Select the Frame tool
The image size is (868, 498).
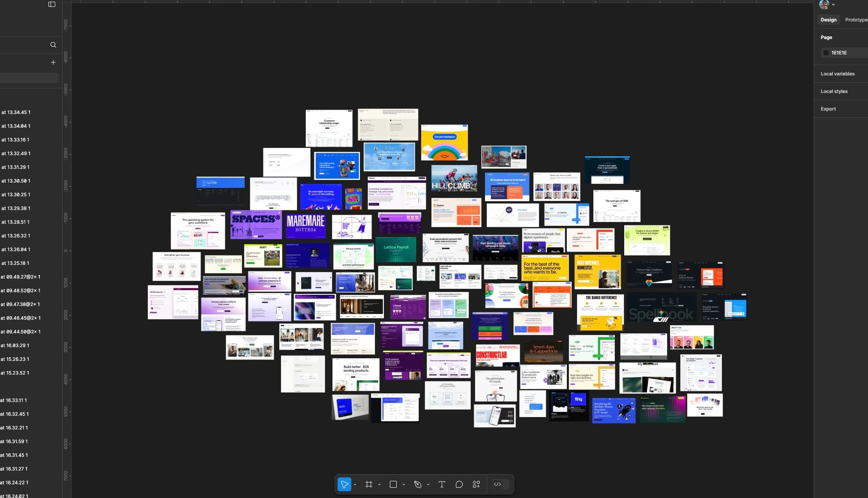(x=368, y=484)
